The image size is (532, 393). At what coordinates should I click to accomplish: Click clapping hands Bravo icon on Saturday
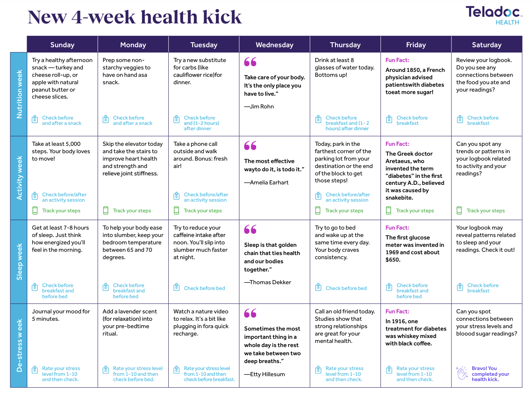[462, 373]
